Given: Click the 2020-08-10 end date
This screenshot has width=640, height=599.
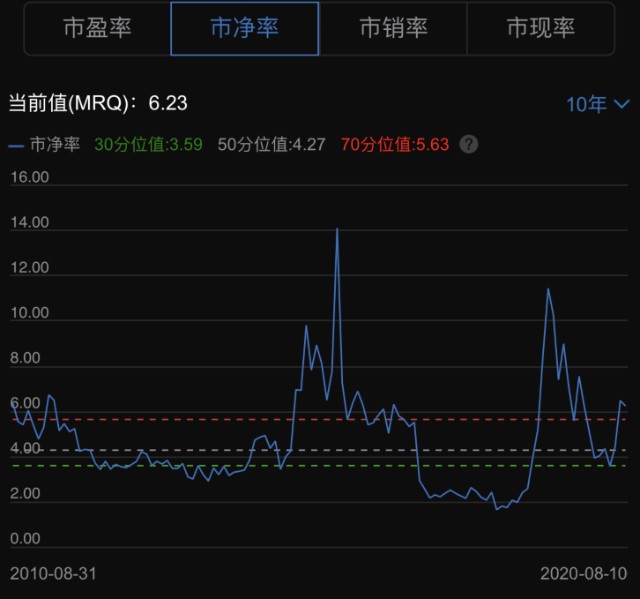Looking at the screenshot, I should [584, 574].
